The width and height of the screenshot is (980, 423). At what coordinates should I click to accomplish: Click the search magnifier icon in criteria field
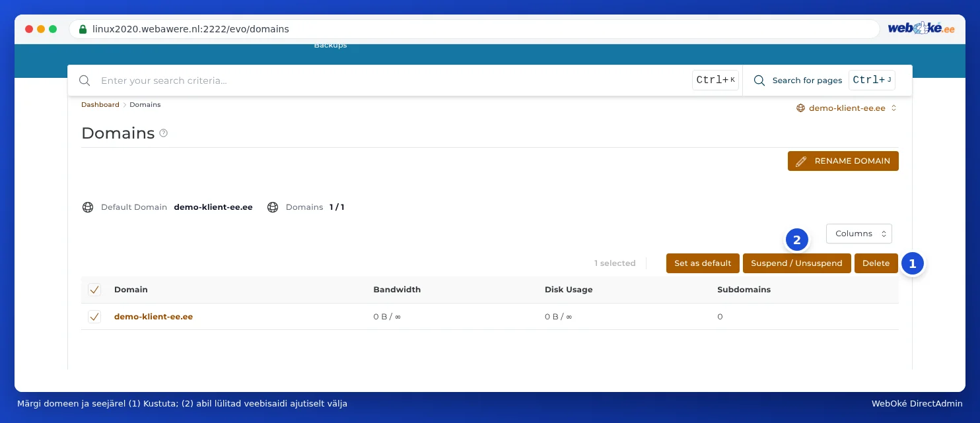click(x=85, y=81)
